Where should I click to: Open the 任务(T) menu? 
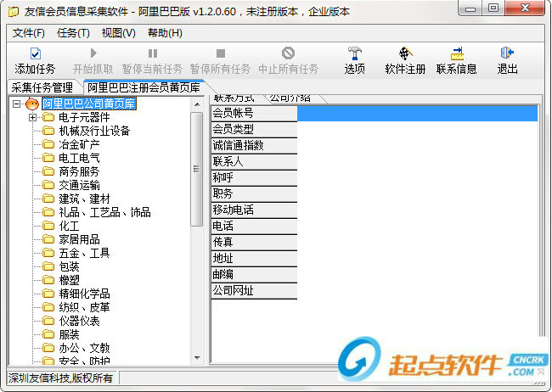coord(73,33)
